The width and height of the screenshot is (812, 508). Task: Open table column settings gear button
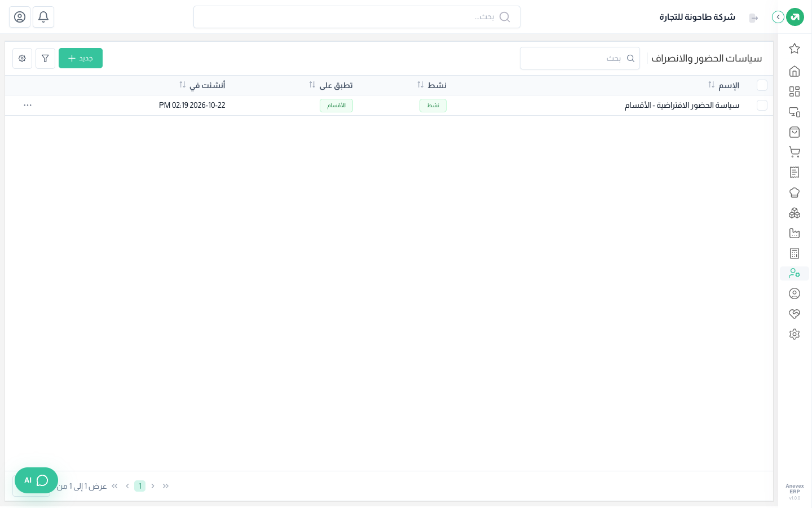(x=22, y=58)
